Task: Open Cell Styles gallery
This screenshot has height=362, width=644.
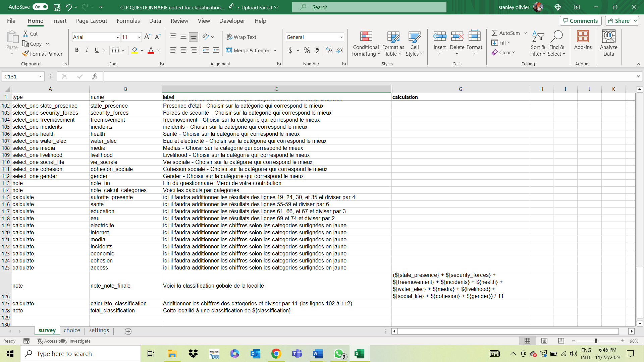Action: click(x=415, y=44)
